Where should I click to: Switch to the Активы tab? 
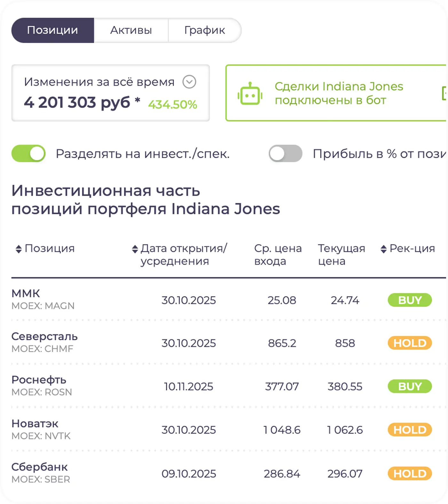(131, 30)
